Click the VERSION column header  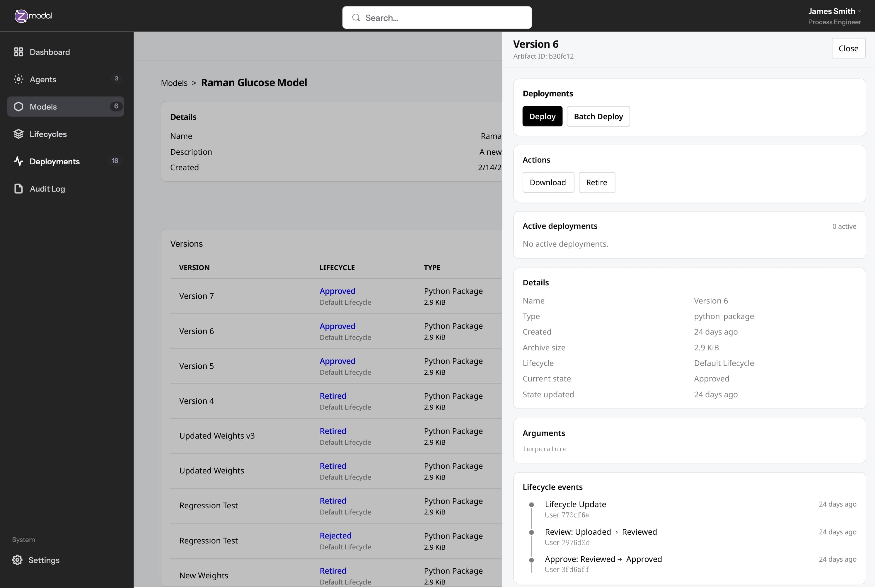(x=194, y=268)
